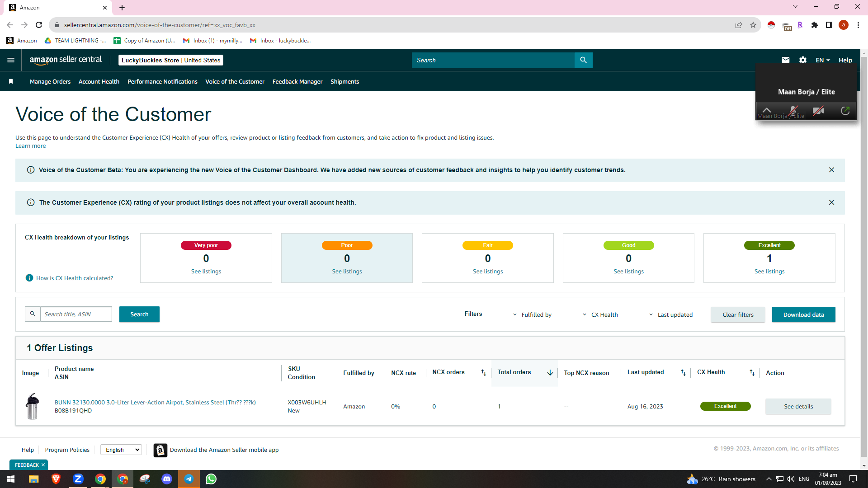The image size is (868, 488).
Task: Expand the Last updated filter
Action: pos(671,314)
